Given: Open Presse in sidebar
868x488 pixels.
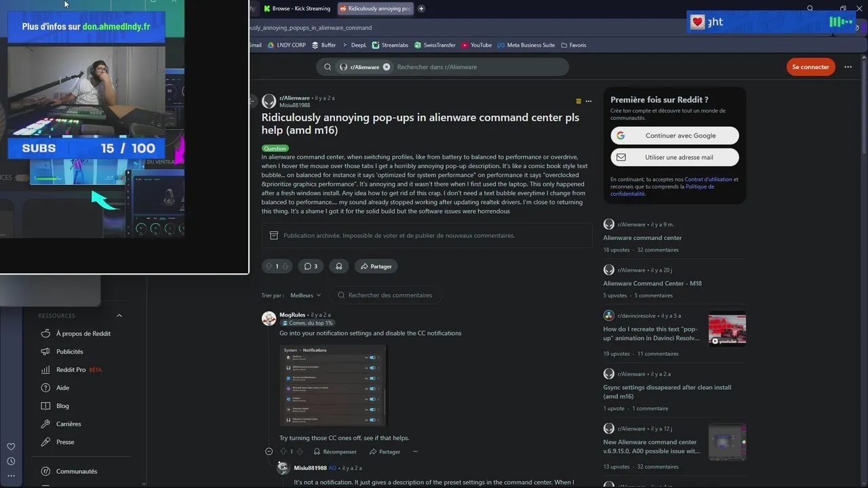Looking at the screenshot, I should click(x=65, y=442).
